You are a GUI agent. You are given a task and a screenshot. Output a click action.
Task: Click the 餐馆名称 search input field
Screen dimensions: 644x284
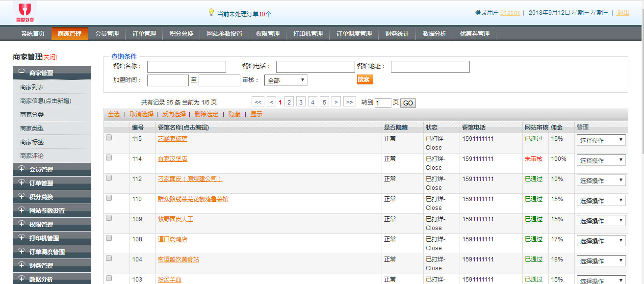tap(186, 67)
